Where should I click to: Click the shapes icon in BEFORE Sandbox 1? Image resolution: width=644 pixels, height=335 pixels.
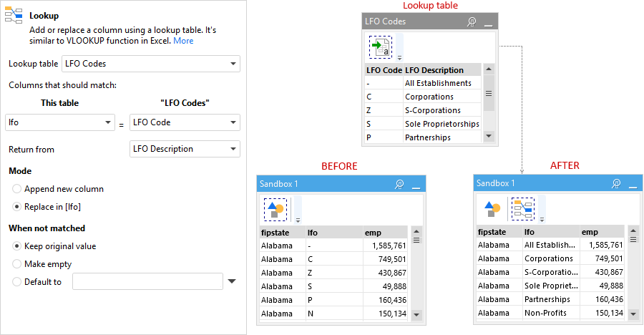pos(275,210)
